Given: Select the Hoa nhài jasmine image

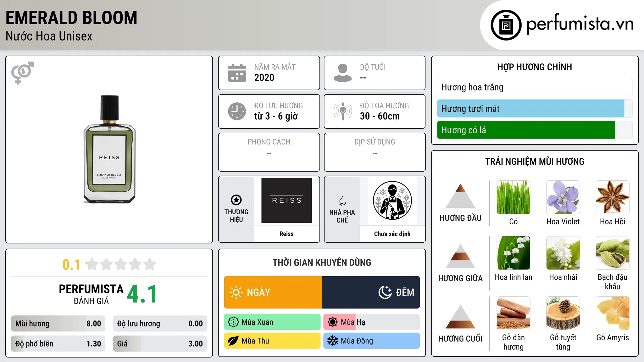Looking at the screenshot, I should pyautogui.click(x=563, y=253).
